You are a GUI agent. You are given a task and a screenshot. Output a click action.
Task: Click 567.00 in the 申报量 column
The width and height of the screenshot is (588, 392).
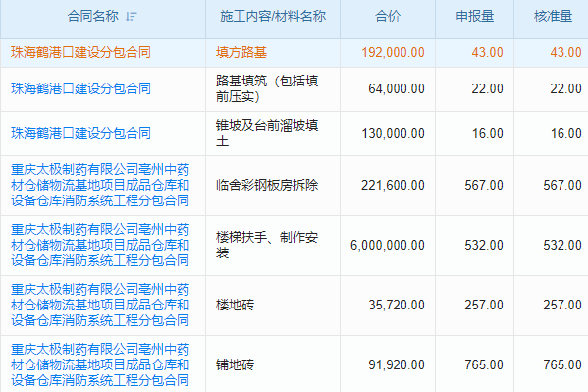tap(484, 185)
